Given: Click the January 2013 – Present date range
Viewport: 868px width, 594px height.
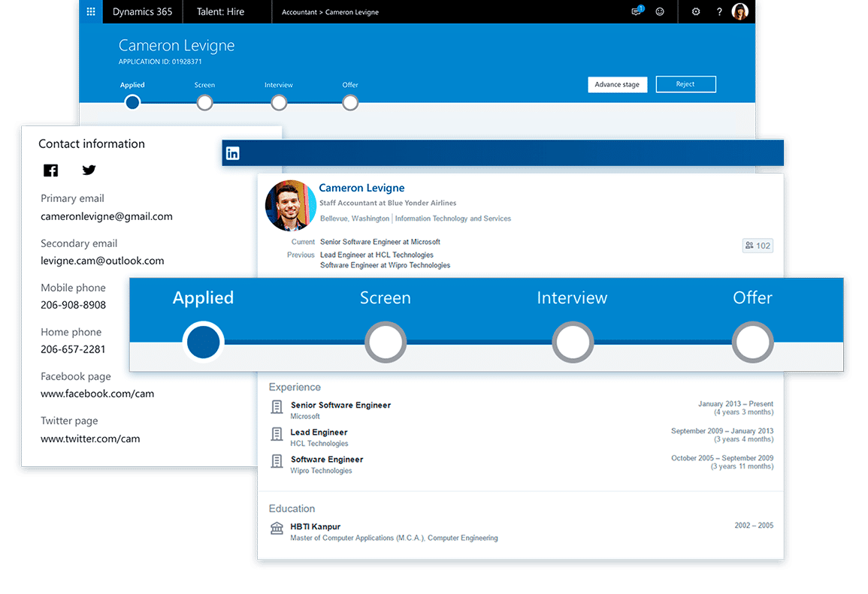Looking at the screenshot, I should [x=736, y=404].
